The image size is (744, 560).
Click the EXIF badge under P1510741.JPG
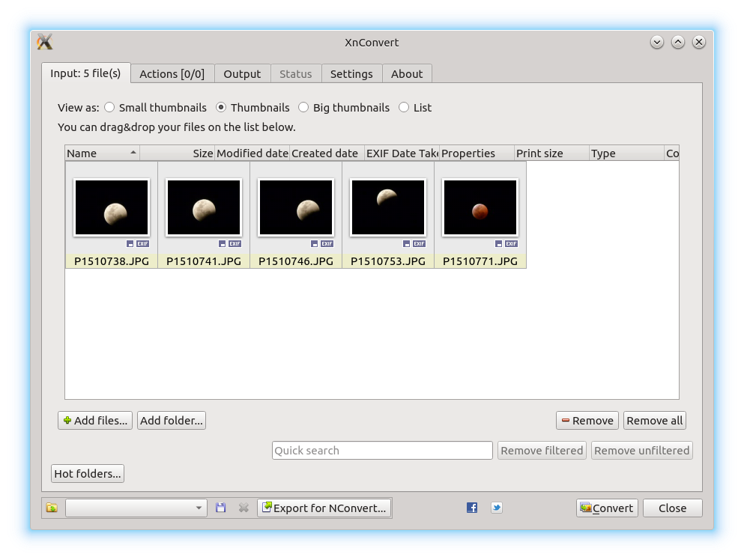tap(235, 244)
